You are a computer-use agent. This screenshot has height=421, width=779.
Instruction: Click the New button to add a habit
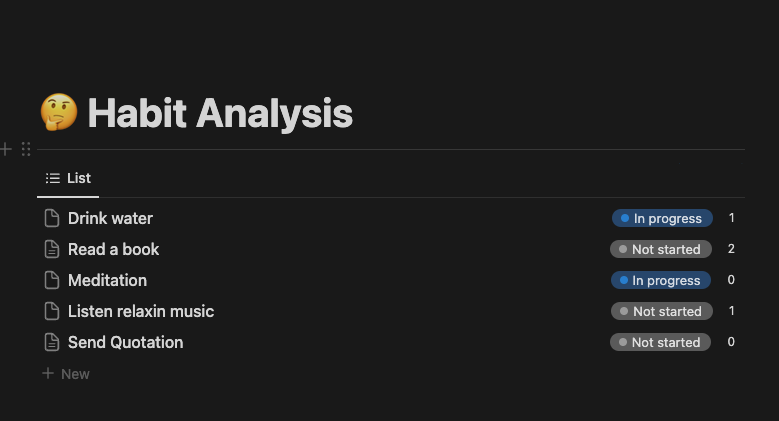pyautogui.click(x=66, y=374)
